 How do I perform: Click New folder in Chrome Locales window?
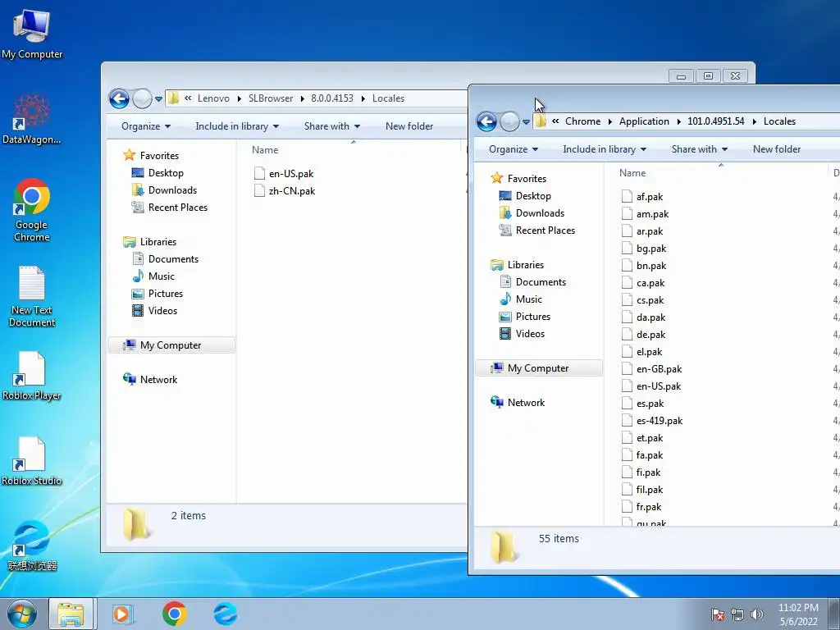coord(777,149)
